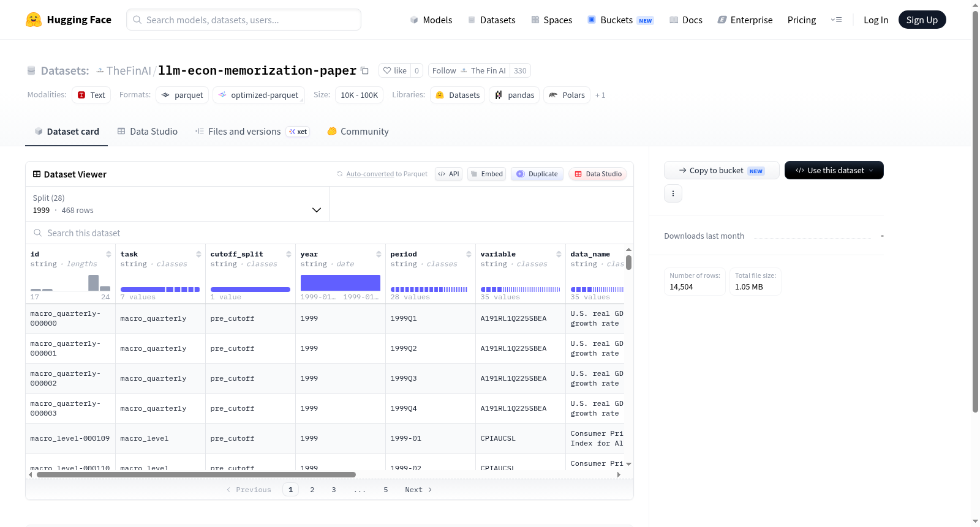
Task: Sort by the period column
Action: coord(469,254)
